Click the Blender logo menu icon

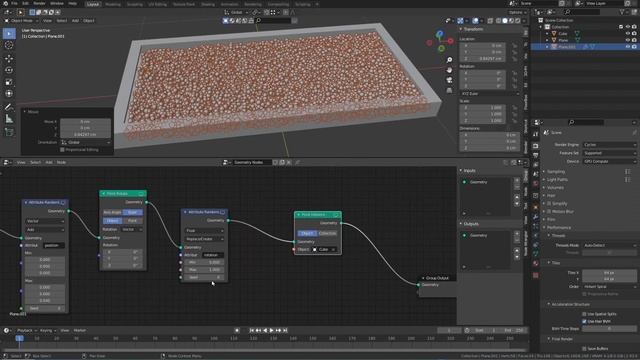coord(5,4)
